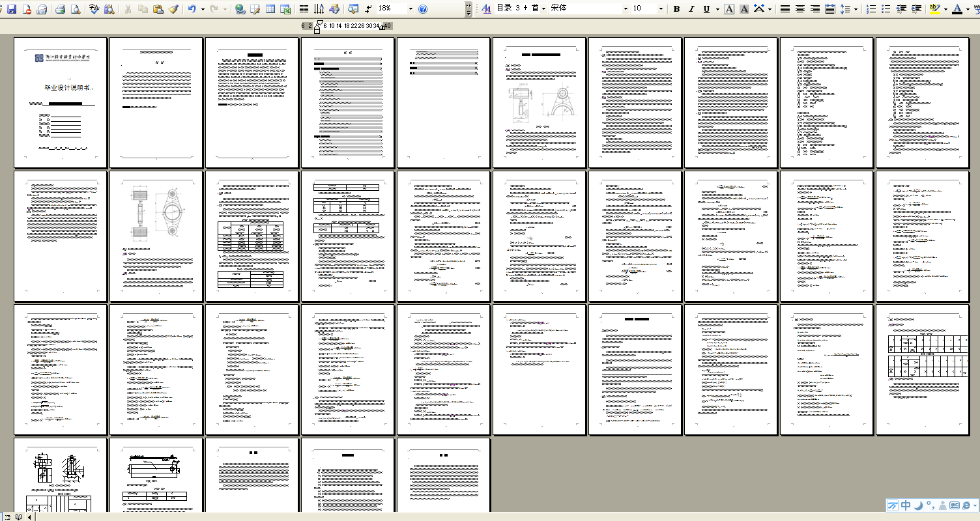Toggle underline formatting
This screenshot has width=980, height=521.
[x=706, y=9]
